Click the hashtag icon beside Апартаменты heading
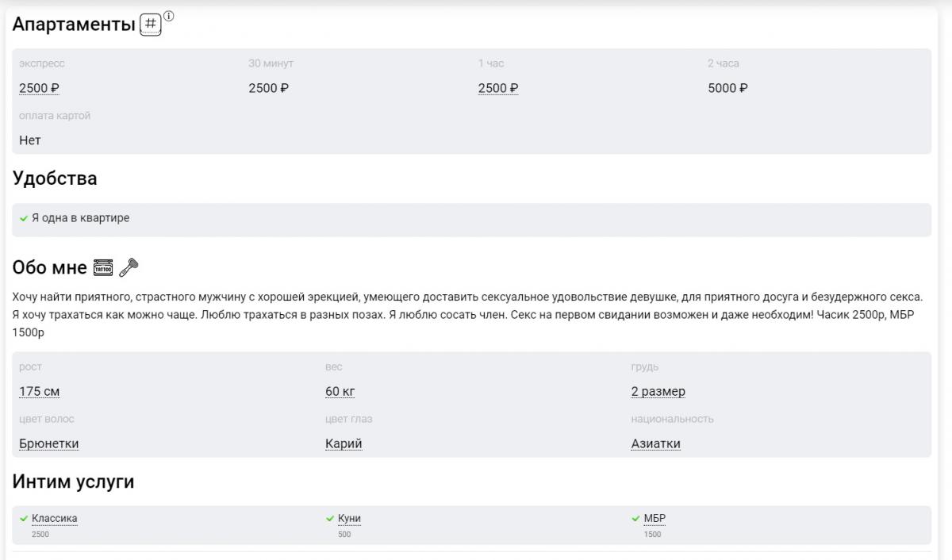This screenshot has height=560, width=952. [150, 25]
